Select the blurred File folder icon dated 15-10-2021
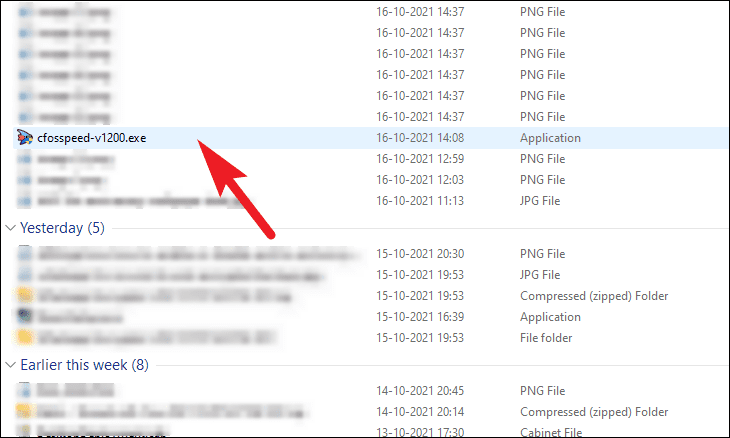Screen dimensions: 730x438 pyautogui.click(x=25, y=337)
